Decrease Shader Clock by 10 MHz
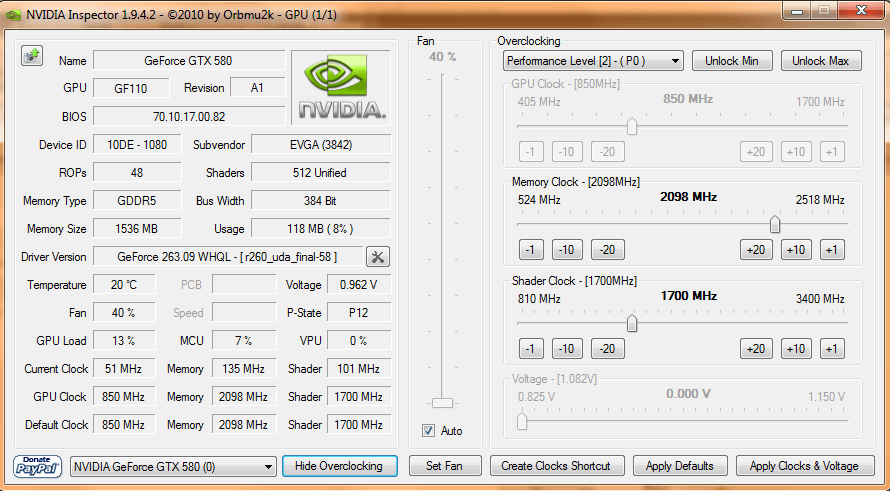The image size is (890, 491). point(567,349)
